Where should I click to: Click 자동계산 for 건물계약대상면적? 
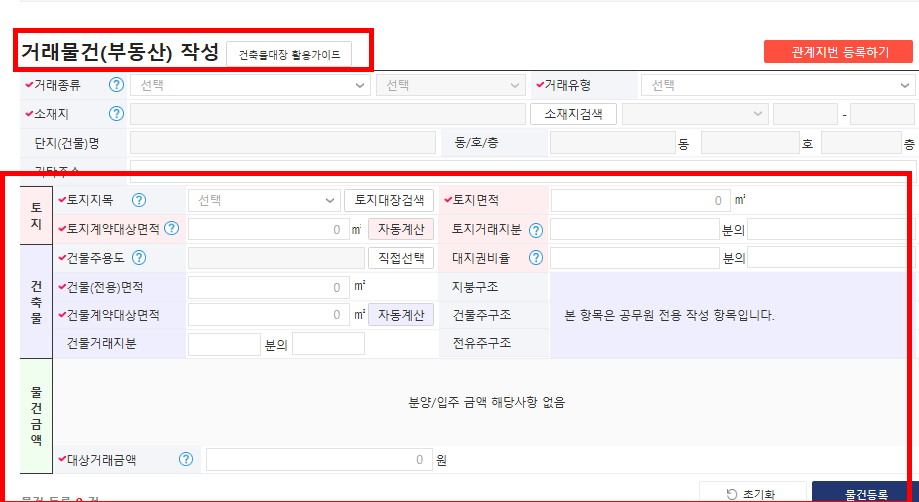click(x=401, y=315)
